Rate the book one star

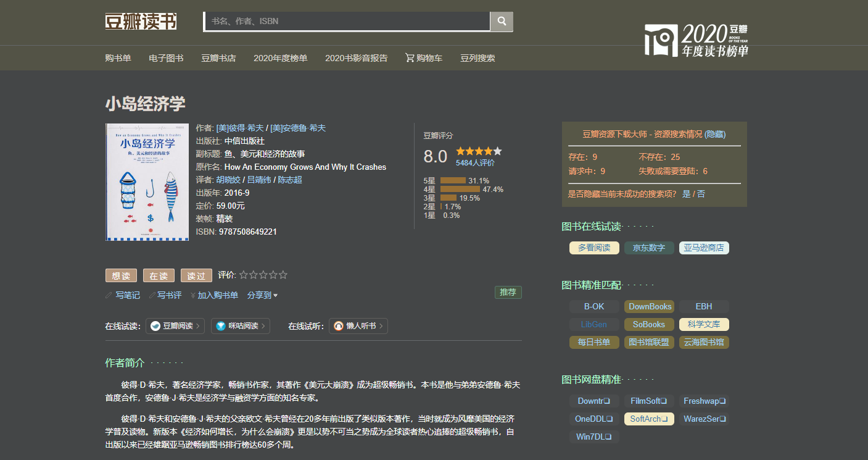click(244, 275)
